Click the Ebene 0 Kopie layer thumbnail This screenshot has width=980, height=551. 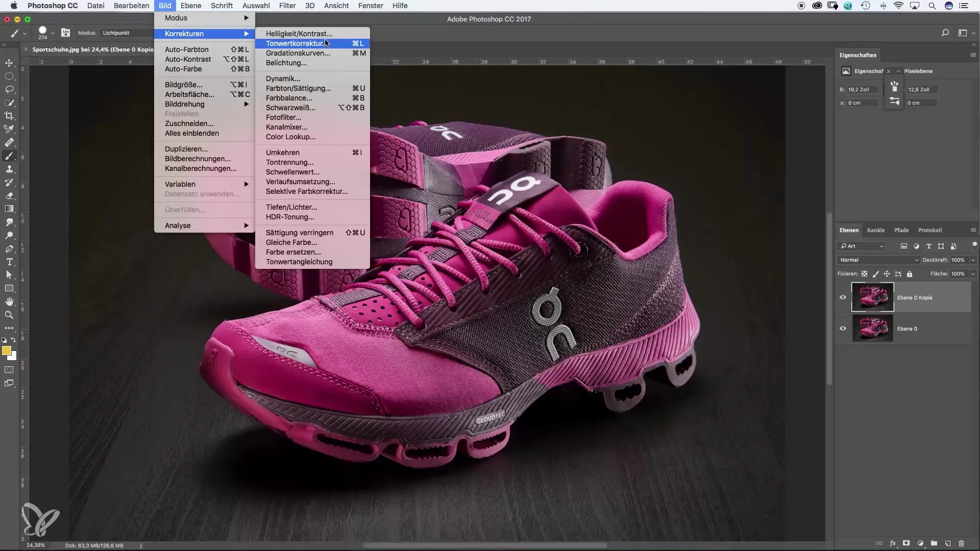pyautogui.click(x=872, y=297)
